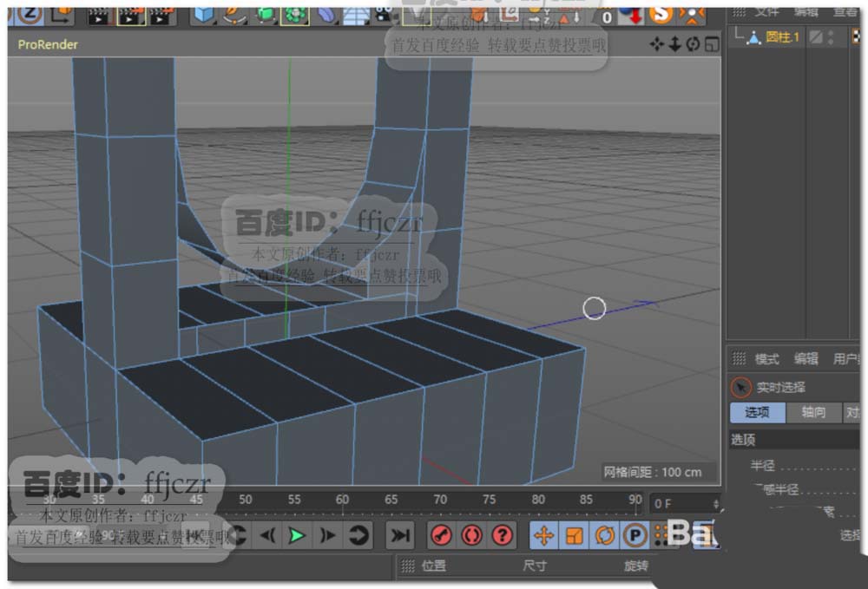868x589 pixels.
Task: Open the 模式 menu in attributes panel
Action: (x=766, y=359)
